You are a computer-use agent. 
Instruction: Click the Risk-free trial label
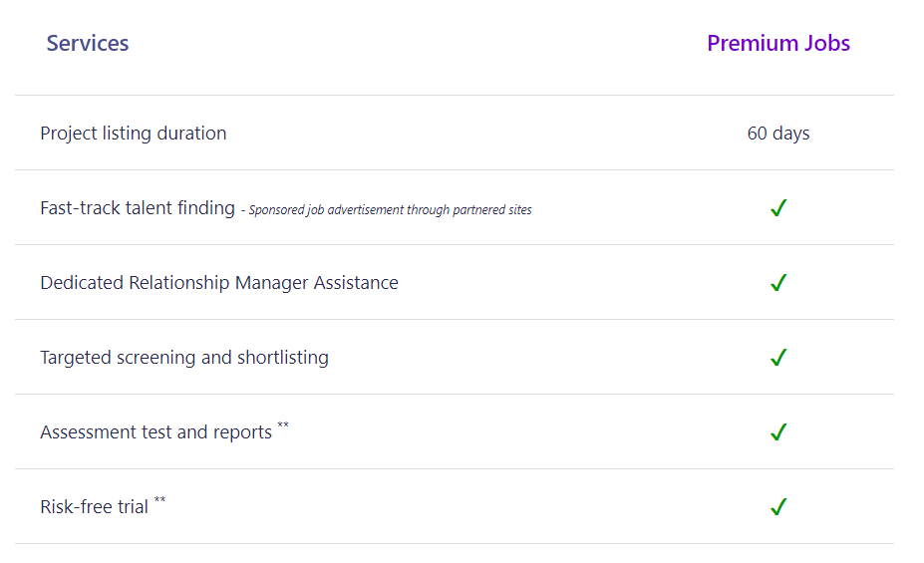coord(95,507)
